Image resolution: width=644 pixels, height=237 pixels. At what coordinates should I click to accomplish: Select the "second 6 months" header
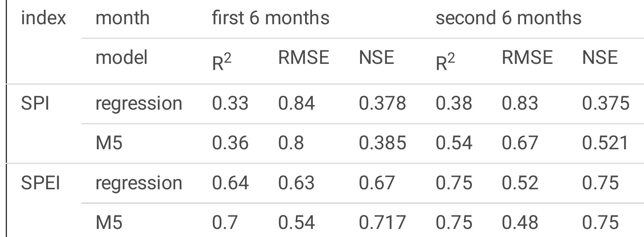[x=508, y=18]
